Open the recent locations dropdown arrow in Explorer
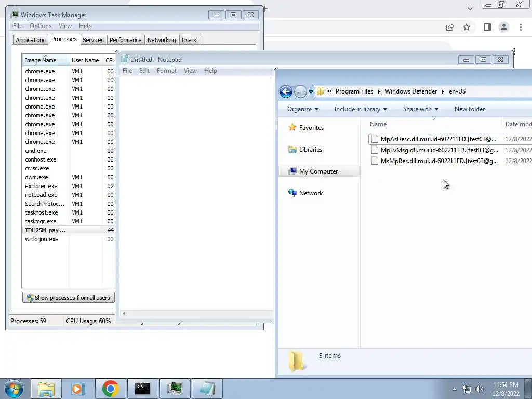The width and height of the screenshot is (532, 399). pos(311,91)
